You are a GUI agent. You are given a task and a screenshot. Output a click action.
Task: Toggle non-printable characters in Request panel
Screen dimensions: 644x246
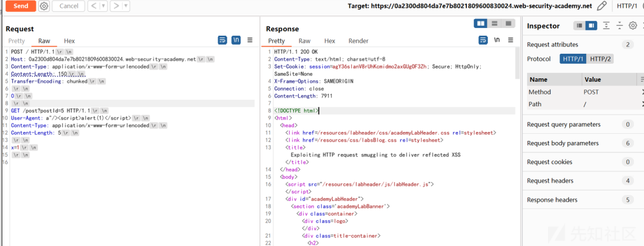point(236,40)
